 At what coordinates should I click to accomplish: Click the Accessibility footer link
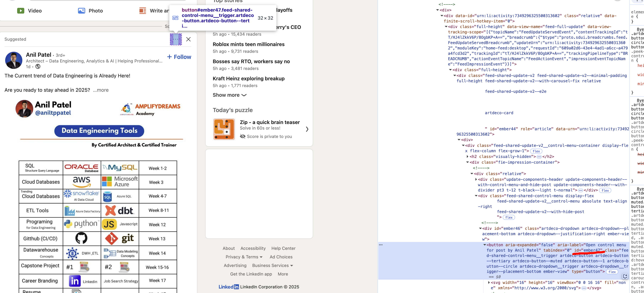pyautogui.click(x=253, y=248)
